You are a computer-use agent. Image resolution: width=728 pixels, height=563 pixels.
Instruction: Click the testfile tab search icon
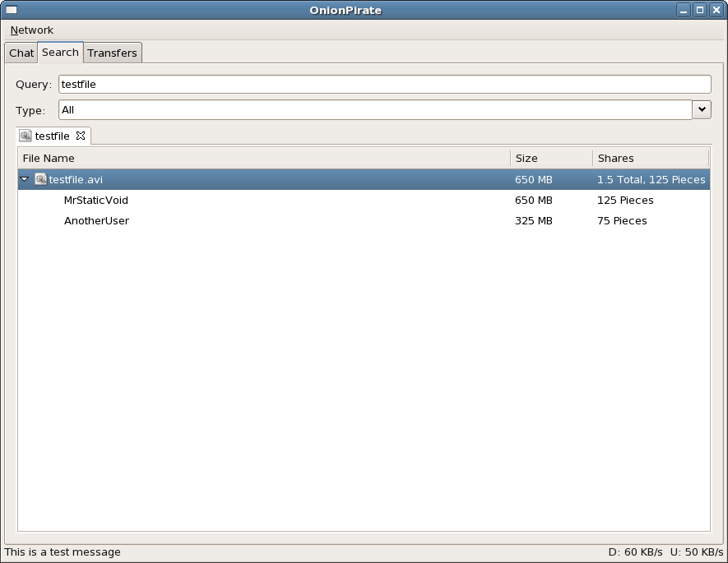pyautogui.click(x=26, y=136)
